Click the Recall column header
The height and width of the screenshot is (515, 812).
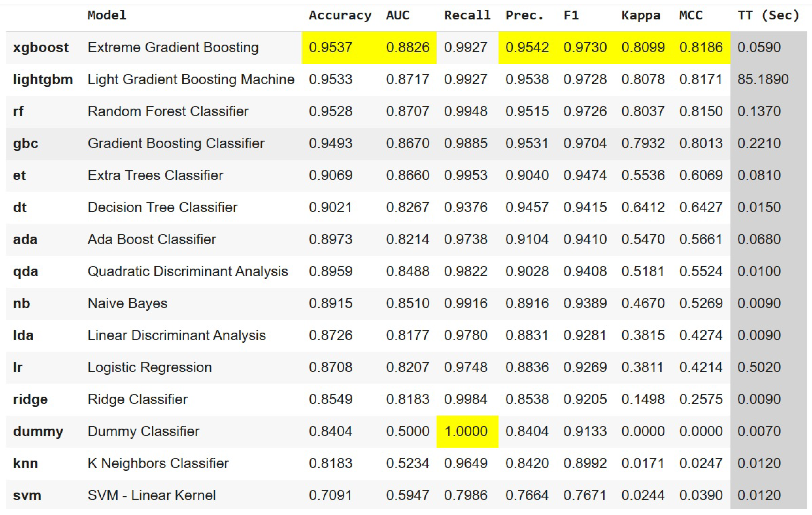pyautogui.click(x=467, y=15)
